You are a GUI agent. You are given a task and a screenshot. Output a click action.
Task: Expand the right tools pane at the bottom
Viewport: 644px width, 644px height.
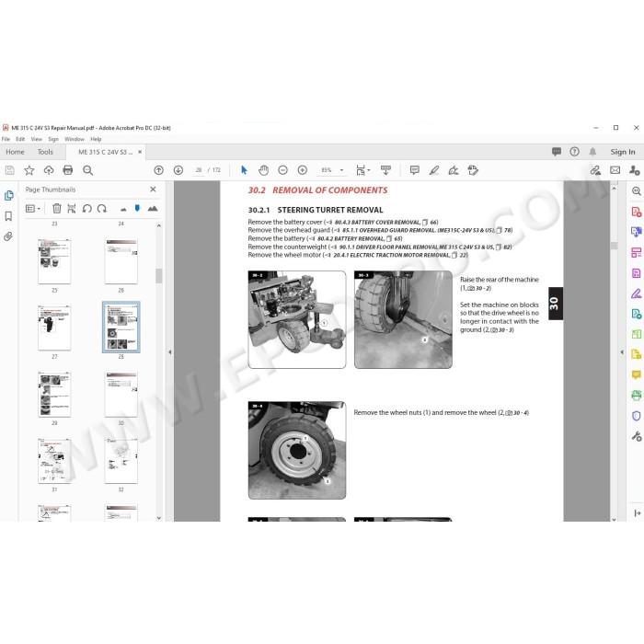637,513
